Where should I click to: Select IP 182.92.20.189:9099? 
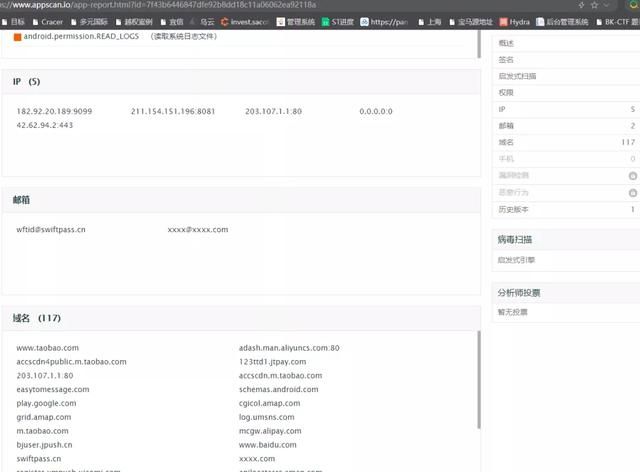point(54,111)
